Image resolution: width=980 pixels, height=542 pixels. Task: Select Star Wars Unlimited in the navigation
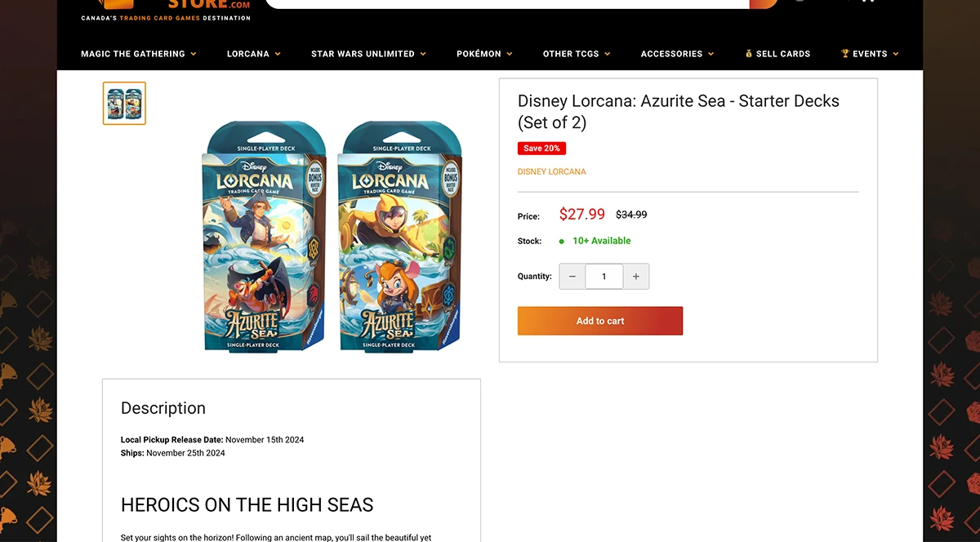pos(363,53)
